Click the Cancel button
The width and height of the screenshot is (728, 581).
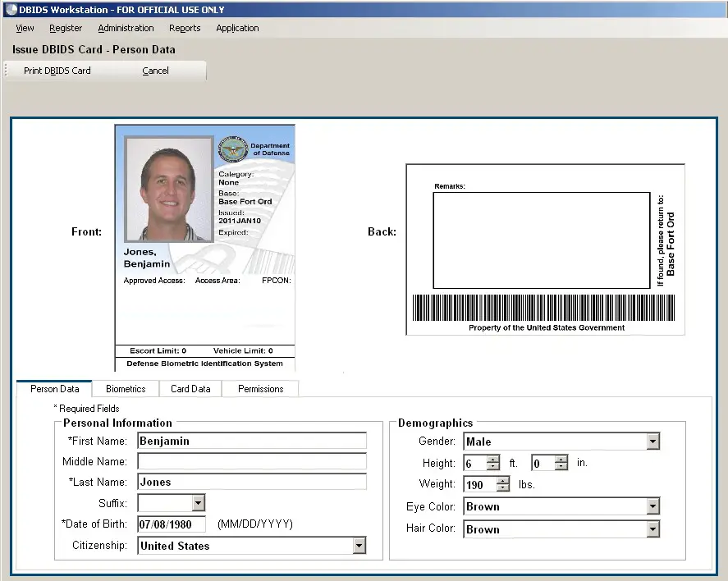coord(155,71)
